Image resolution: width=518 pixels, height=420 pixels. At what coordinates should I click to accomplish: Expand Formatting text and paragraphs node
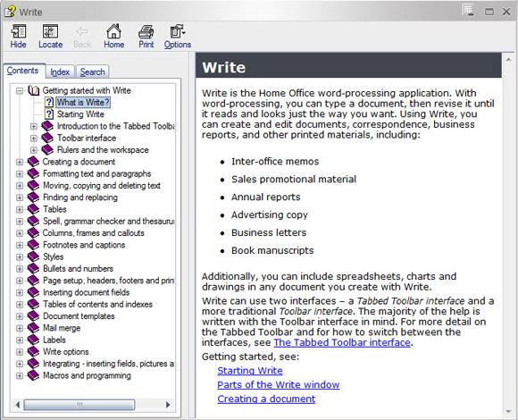pyautogui.click(x=20, y=174)
